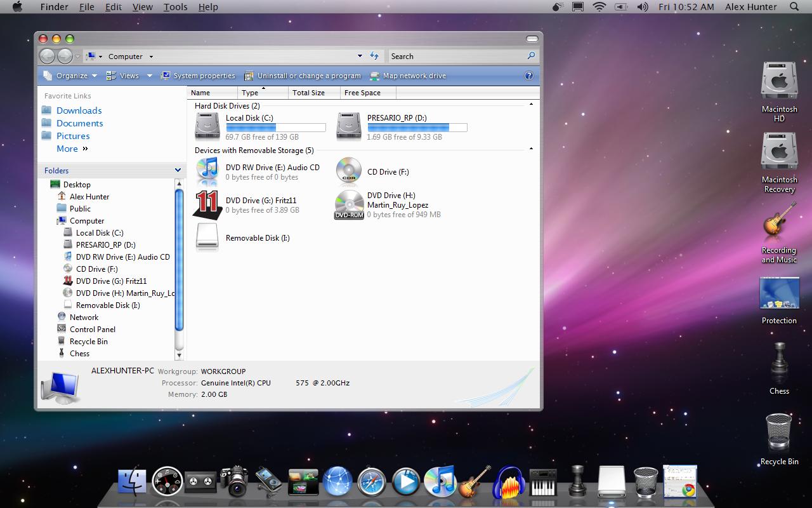Open the Edit menu
812x508 pixels.
coord(114,7)
